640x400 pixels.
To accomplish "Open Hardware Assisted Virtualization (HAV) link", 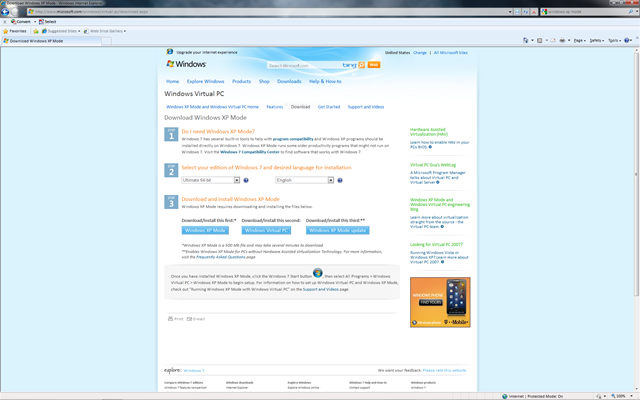I will tap(429, 131).
